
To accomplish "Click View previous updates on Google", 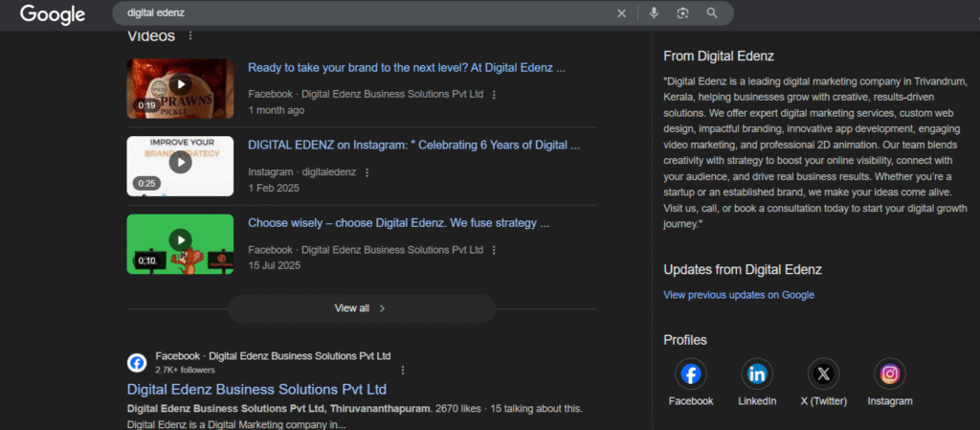I will [739, 295].
